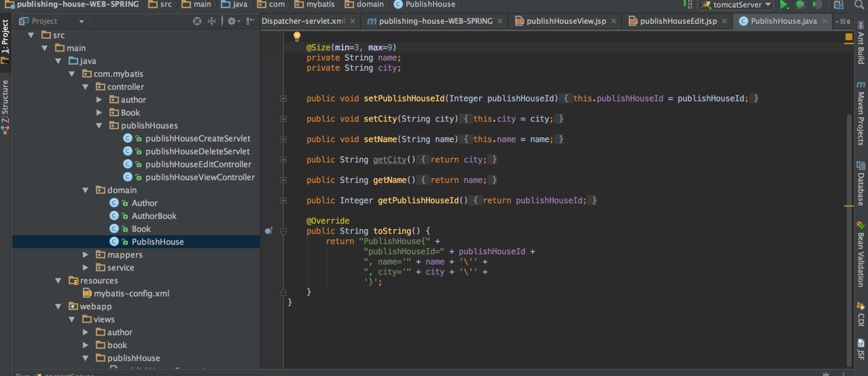
Task: Select mybatis-config.xml file
Action: (131, 294)
